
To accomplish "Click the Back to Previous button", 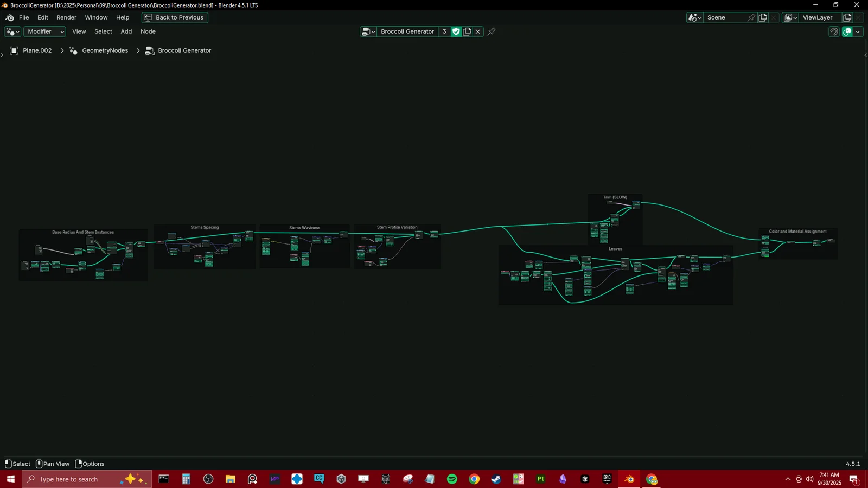I will click(174, 17).
